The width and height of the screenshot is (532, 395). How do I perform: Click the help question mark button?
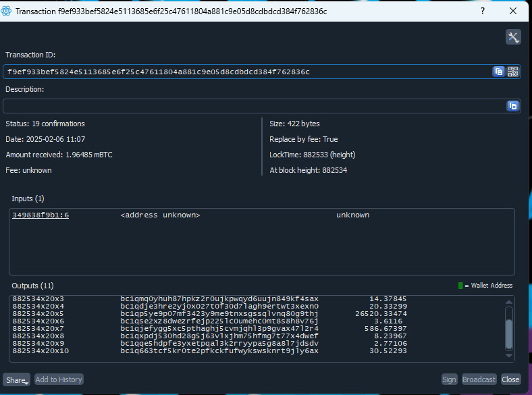point(483,11)
